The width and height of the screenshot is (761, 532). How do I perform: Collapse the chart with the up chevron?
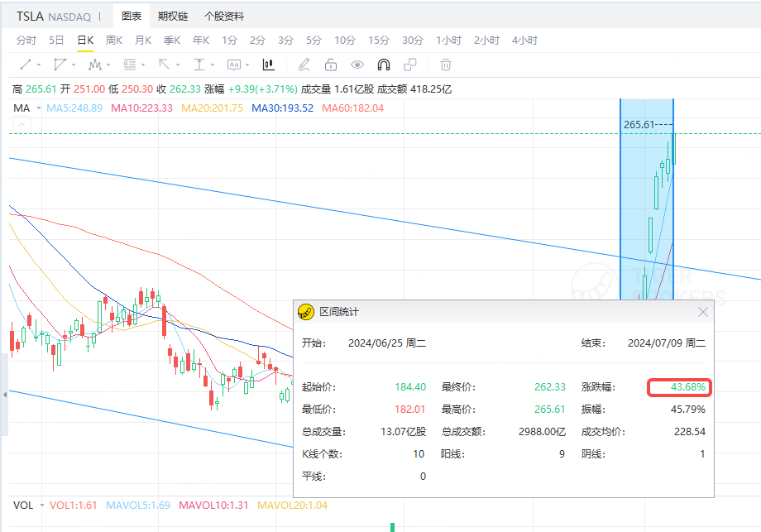pos(21,124)
